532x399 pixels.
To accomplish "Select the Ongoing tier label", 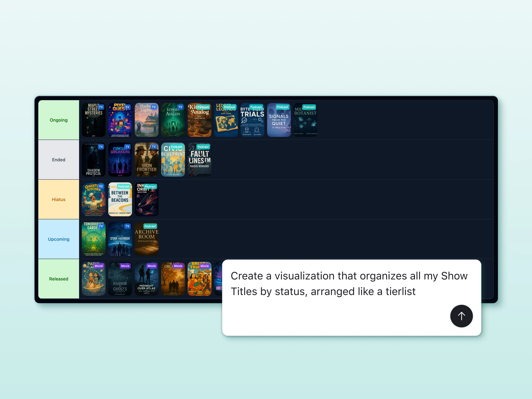I will (58, 120).
